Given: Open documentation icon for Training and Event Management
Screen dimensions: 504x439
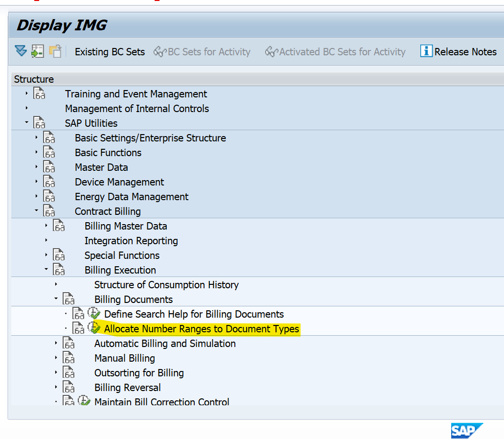Looking at the screenshot, I should click(39, 93).
